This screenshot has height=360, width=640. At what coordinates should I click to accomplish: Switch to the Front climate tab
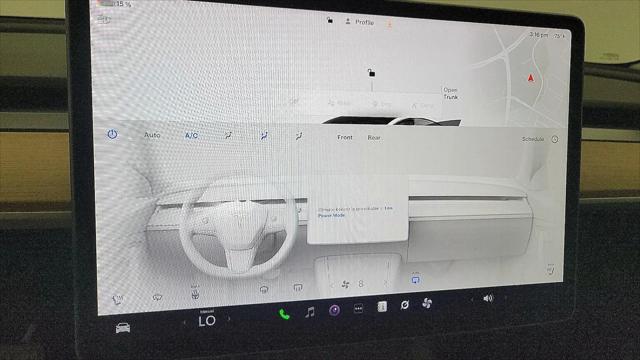pos(345,138)
